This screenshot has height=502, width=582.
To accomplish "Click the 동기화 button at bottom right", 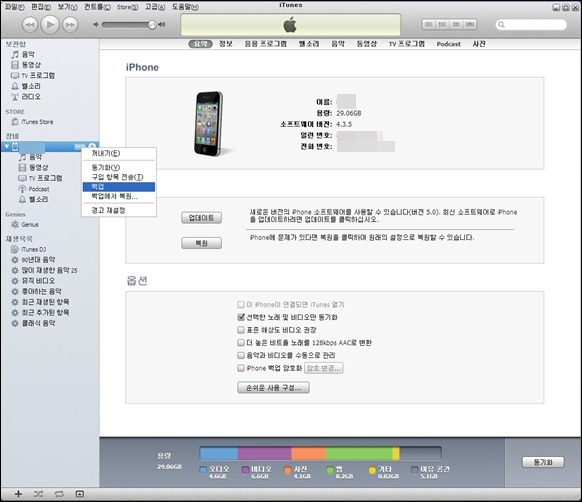I will point(543,462).
